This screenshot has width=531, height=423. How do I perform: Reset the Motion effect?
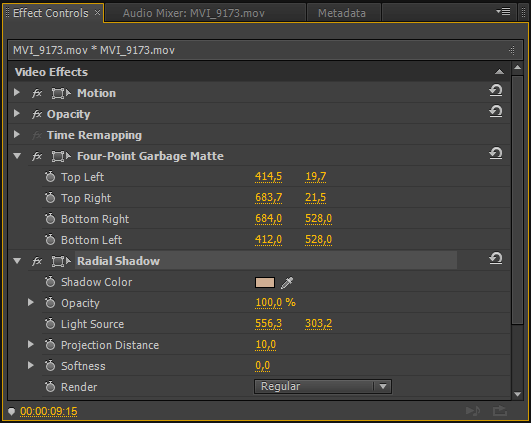pos(495,90)
